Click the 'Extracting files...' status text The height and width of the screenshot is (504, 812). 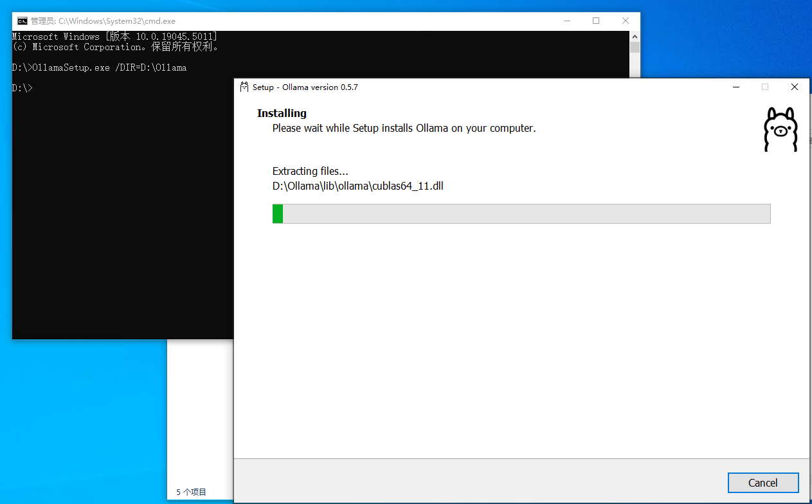click(x=311, y=171)
